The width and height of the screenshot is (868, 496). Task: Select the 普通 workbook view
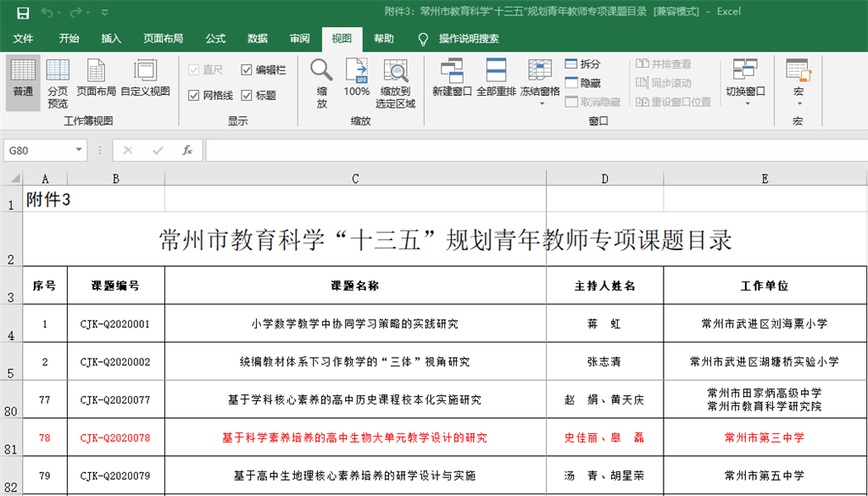coord(23,83)
